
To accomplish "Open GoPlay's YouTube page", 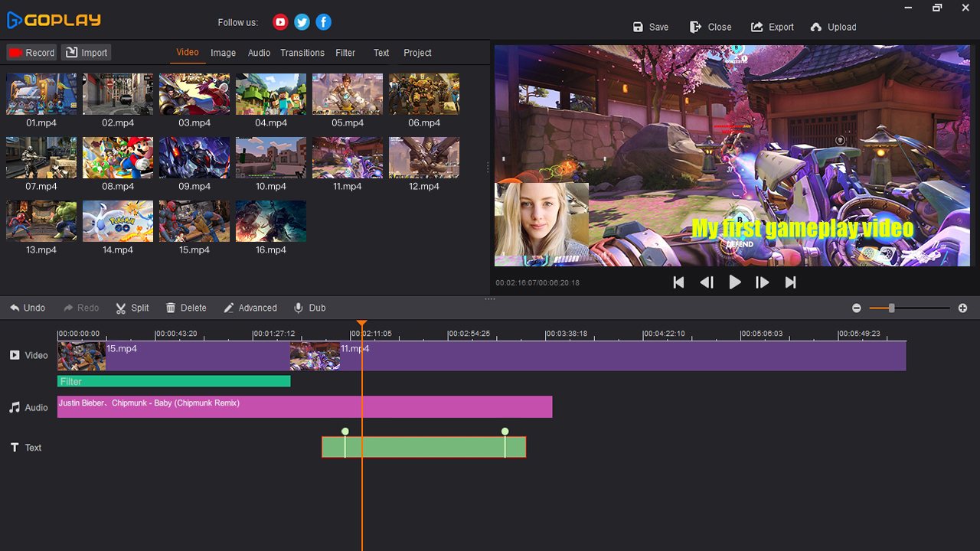I will [280, 22].
